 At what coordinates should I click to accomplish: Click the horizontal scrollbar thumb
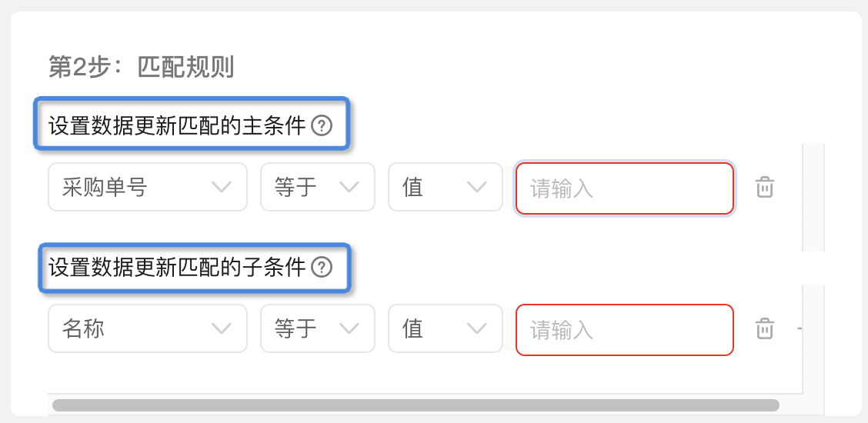click(416, 405)
